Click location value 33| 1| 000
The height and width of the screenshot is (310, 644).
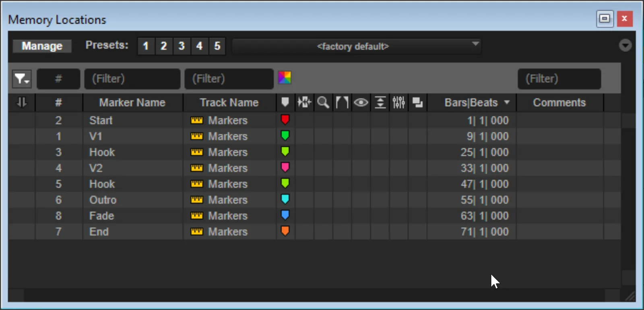pyautogui.click(x=485, y=168)
